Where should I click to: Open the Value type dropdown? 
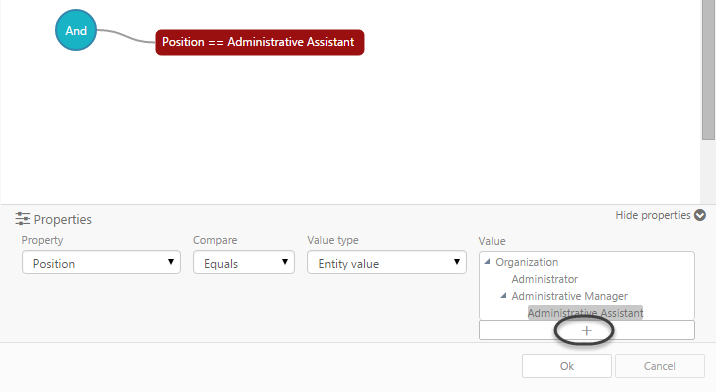tap(387, 263)
